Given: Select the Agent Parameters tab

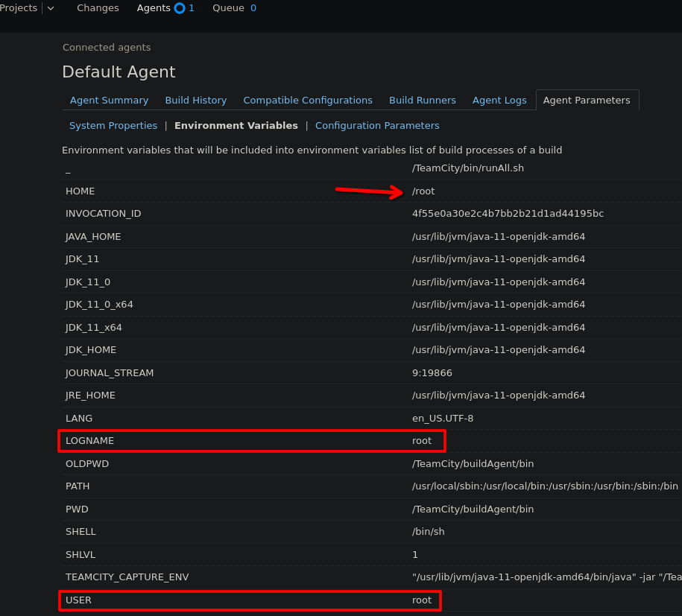Looking at the screenshot, I should pyautogui.click(x=586, y=101).
